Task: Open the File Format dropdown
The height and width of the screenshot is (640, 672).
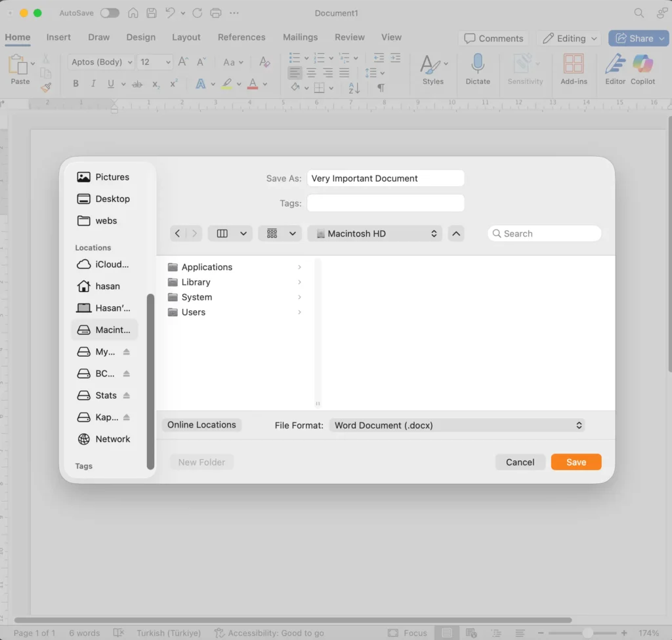Action: click(x=457, y=425)
